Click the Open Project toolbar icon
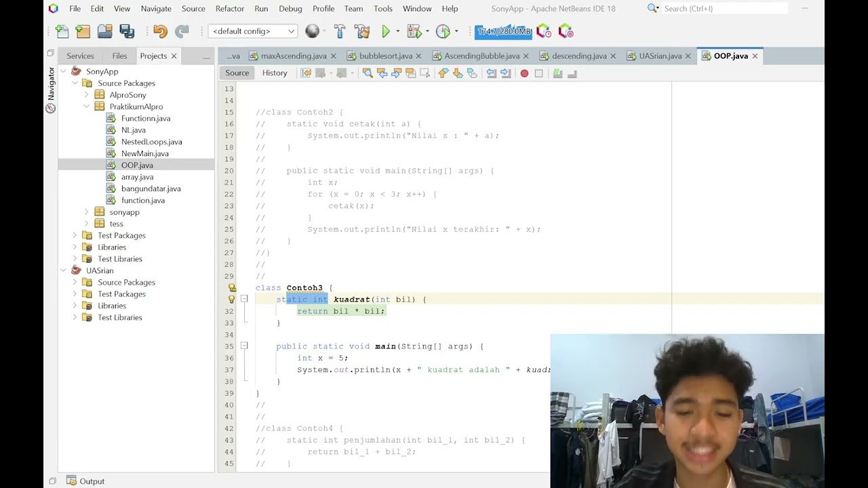Screen dimensions: 868x488 (104, 31)
